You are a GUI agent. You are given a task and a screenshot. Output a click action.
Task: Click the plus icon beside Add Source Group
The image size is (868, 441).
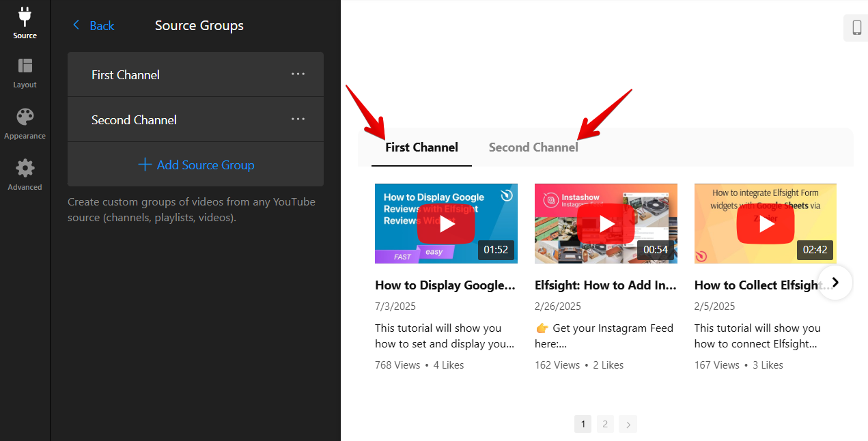pyautogui.click(x=145, y=165)
